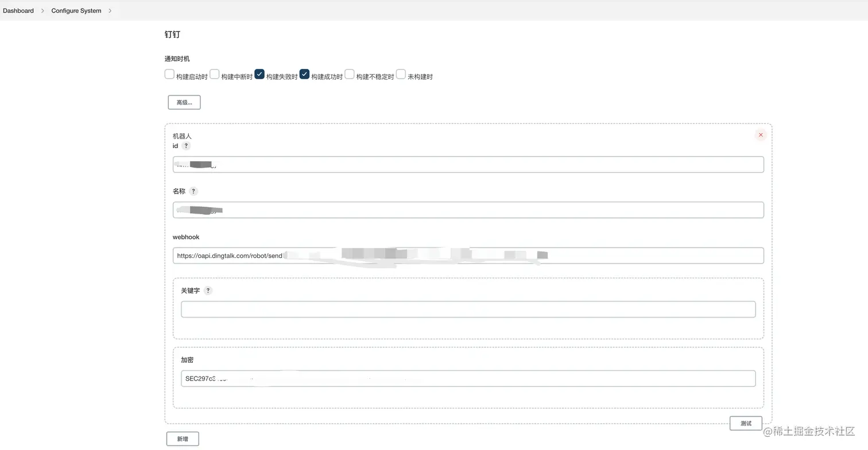Image resolution: width=868 pixels, height=450 pixels.
Task: Enable the 未构建时 checkbox
Action: (x=401, y=74)
